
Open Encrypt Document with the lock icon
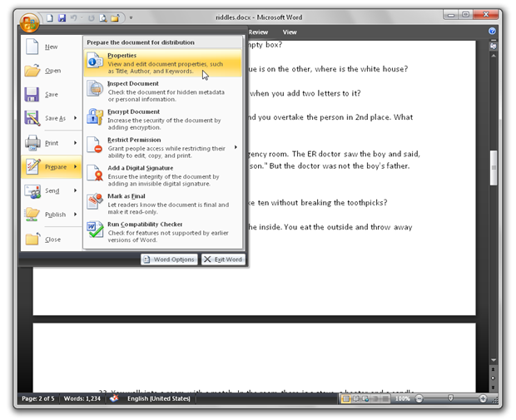click(x=163, y=120)
